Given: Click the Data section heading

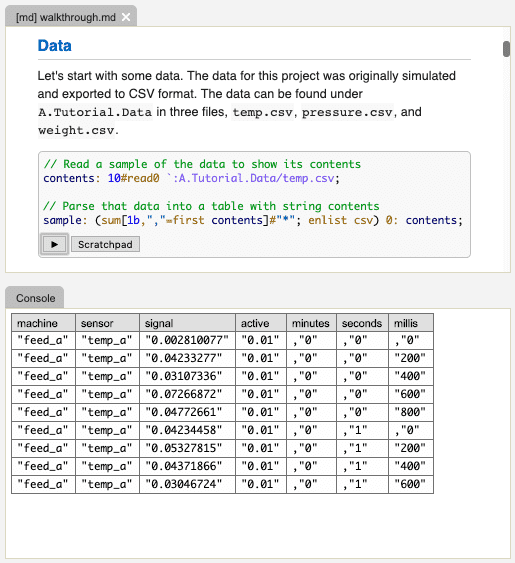Looking at the screenshot, I should click(55, 46).
